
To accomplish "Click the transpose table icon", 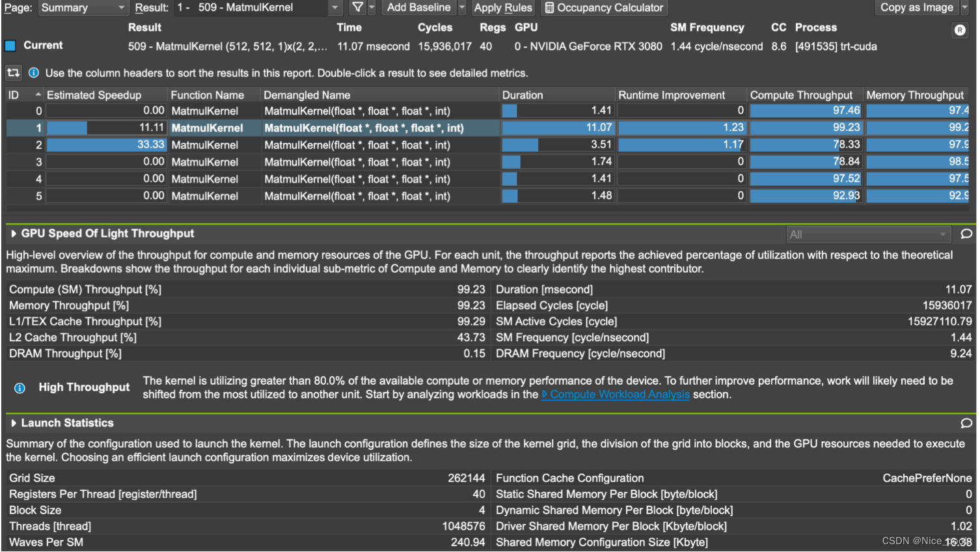I will (13, 73).
